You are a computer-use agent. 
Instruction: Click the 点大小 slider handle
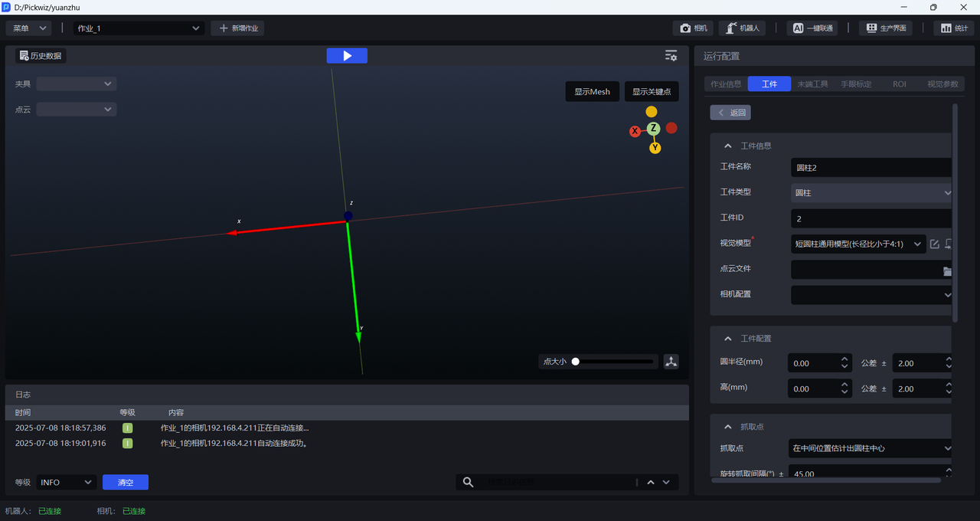click(x=575, y=362)
